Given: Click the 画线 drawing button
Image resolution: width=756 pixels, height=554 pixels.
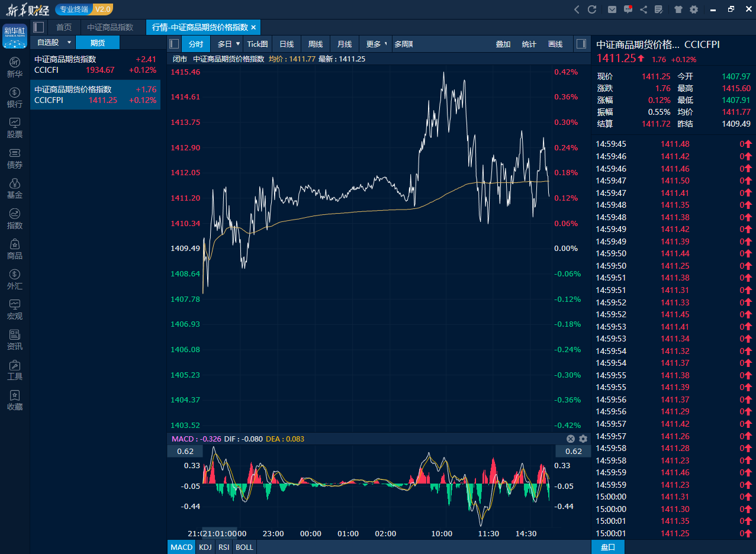Looking at the screenshot, I should point(555,44).
